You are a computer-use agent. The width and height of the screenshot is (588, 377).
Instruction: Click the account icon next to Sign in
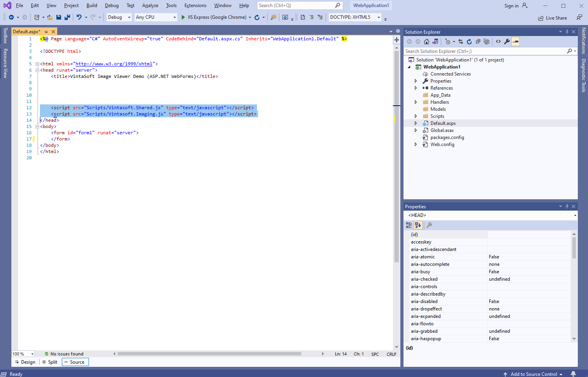[525, 5]
